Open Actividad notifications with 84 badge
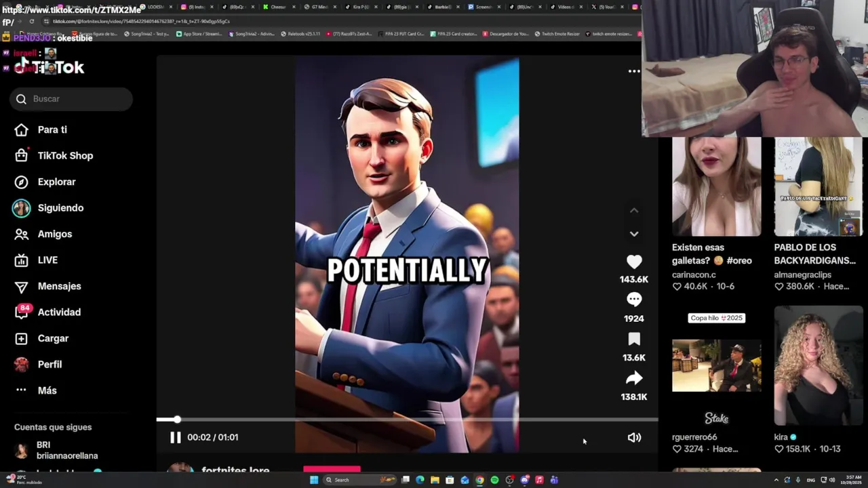Image resolution: width=868 pixels, height=488 pixels. point(47,312)
